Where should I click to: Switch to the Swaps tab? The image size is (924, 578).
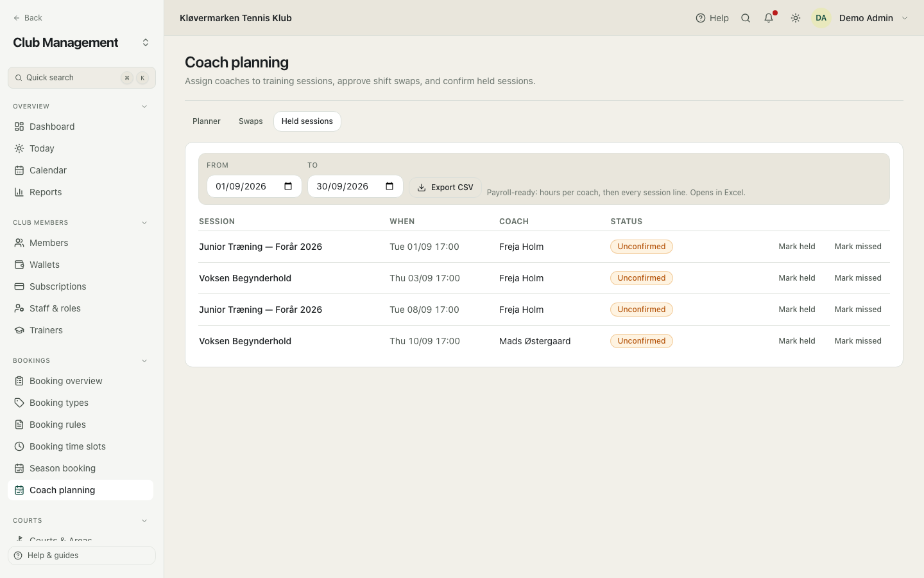(251, 121)
